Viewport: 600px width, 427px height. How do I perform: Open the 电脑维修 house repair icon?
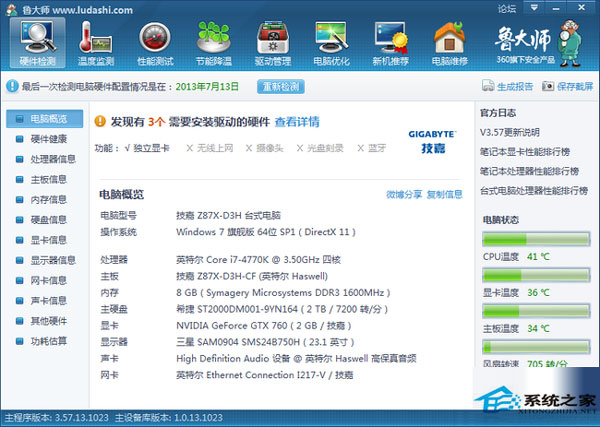click(450, 43)
